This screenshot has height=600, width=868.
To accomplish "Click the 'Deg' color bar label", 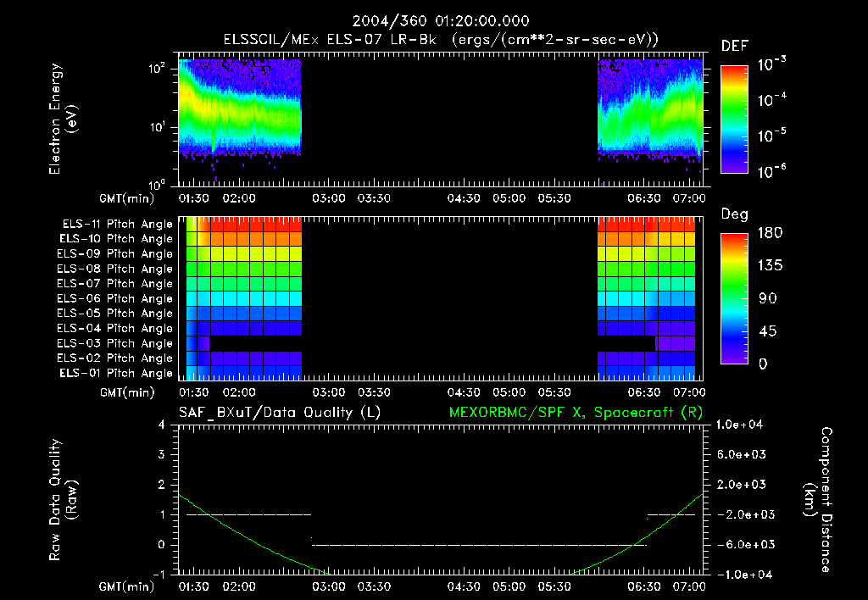I will point(735,214).
